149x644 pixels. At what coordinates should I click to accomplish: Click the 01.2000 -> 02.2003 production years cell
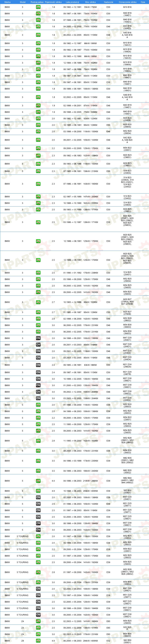72,386
